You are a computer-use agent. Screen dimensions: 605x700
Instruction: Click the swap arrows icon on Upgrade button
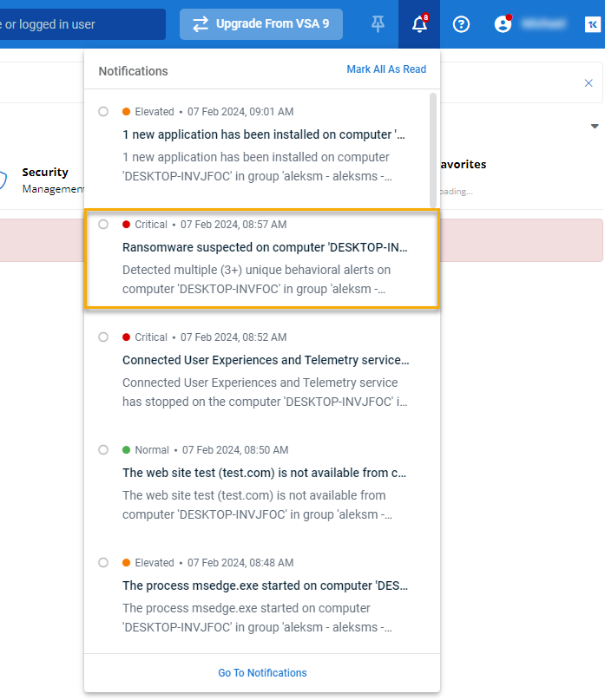(201, 24)
